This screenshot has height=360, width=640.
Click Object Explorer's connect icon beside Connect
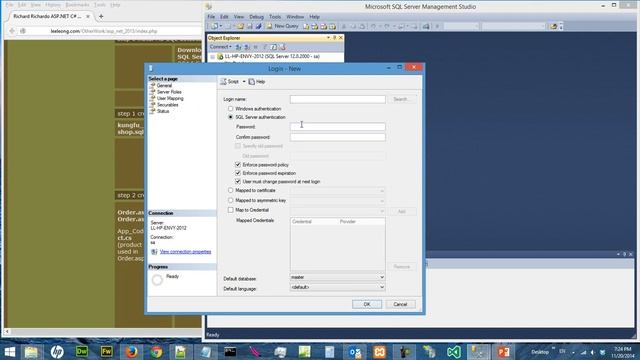(x=239, y=47)
